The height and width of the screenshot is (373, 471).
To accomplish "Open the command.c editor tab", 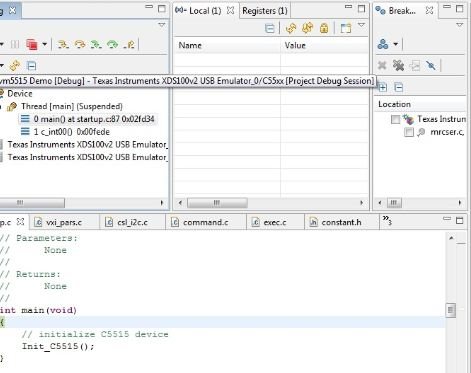I will coord(206,222).
